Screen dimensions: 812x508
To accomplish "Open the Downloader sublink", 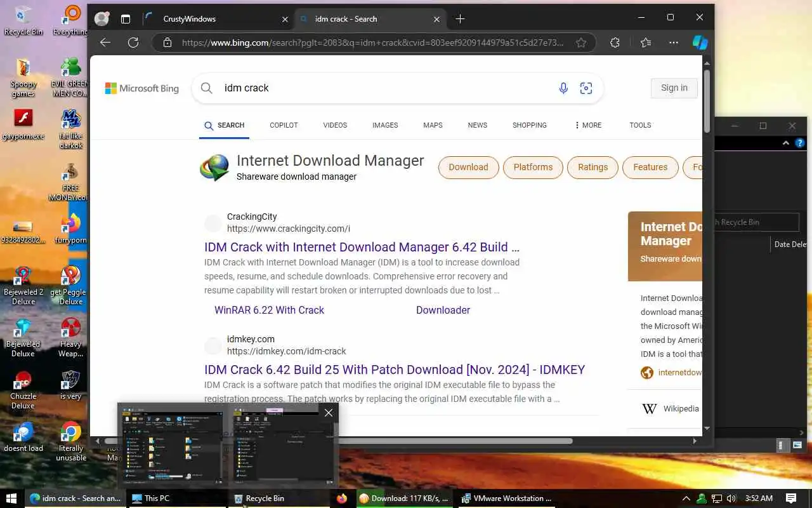I will (443, 310).
